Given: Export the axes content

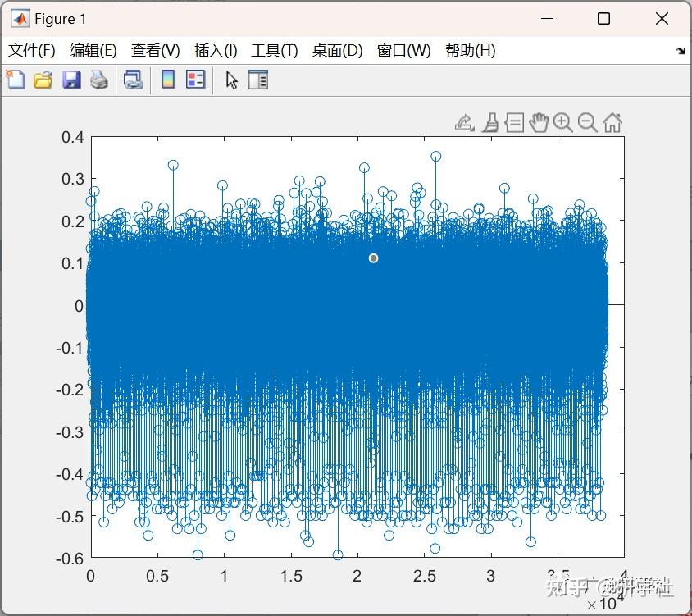Looking at the screenshot, I should pyautogui.click(x=463, y=121).
